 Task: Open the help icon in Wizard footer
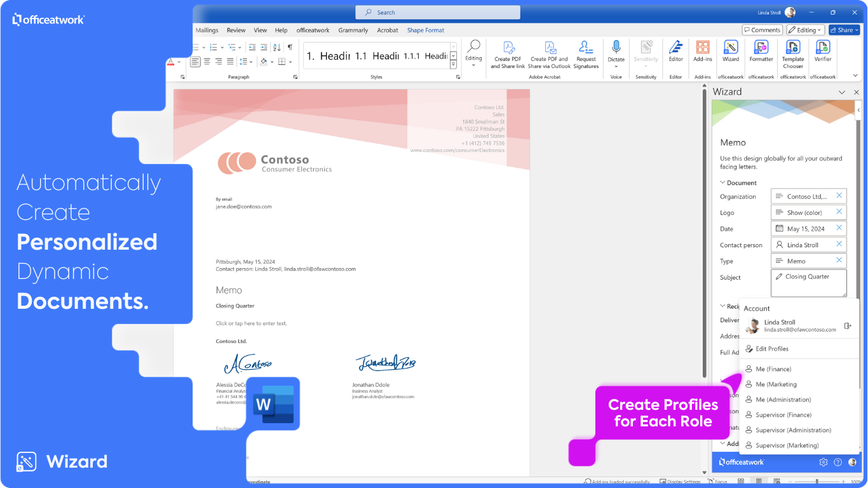coord(838,462)
